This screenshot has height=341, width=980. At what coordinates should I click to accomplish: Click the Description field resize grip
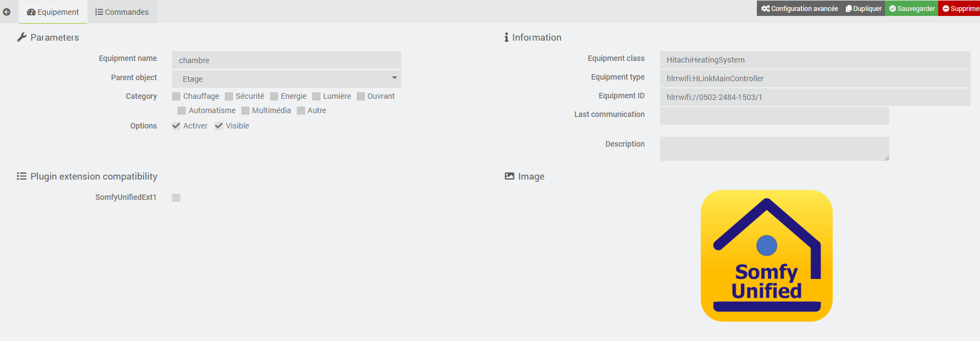point(887,158)
